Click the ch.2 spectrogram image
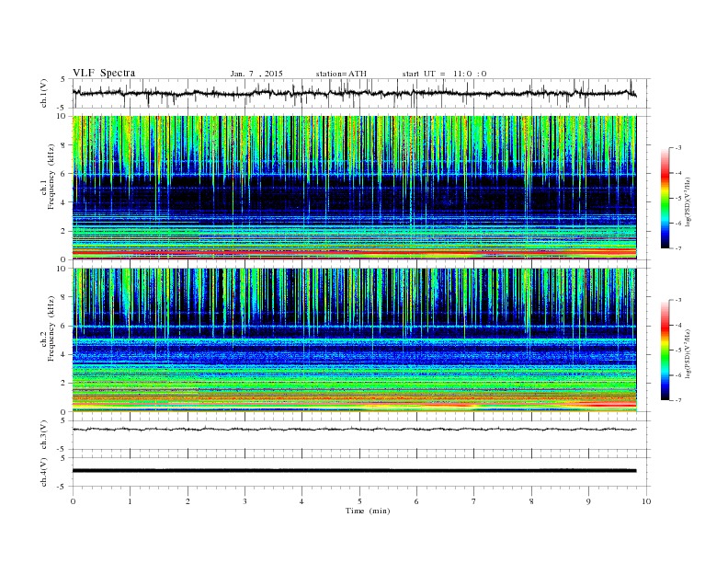Viewport: 728px width, 563px height. (x=355, y=340)
